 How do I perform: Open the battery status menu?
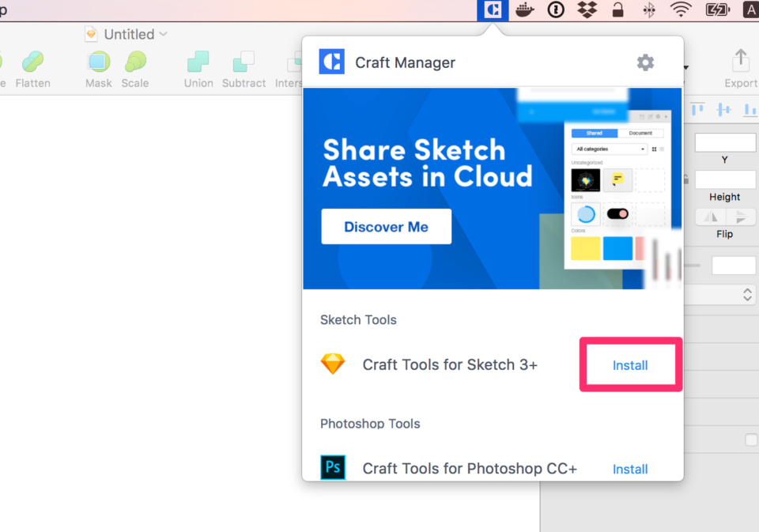716,10
